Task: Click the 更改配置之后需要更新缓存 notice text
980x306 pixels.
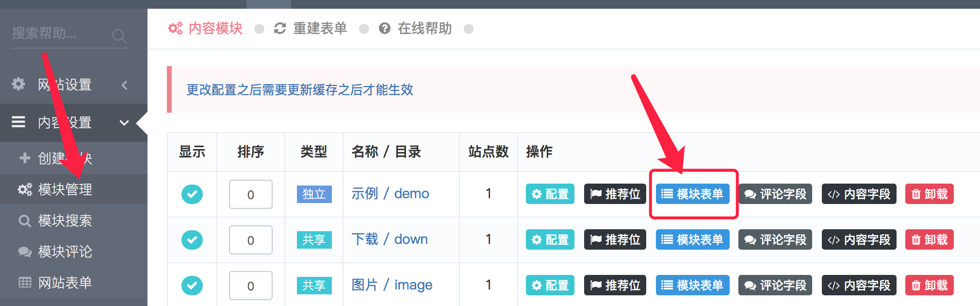Action: coord(300,90)
